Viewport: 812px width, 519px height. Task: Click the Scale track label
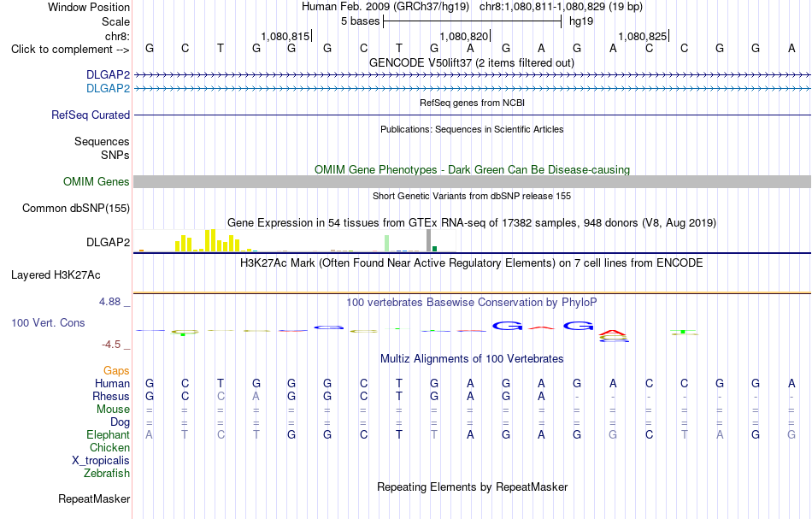click(x=115, y=21)
